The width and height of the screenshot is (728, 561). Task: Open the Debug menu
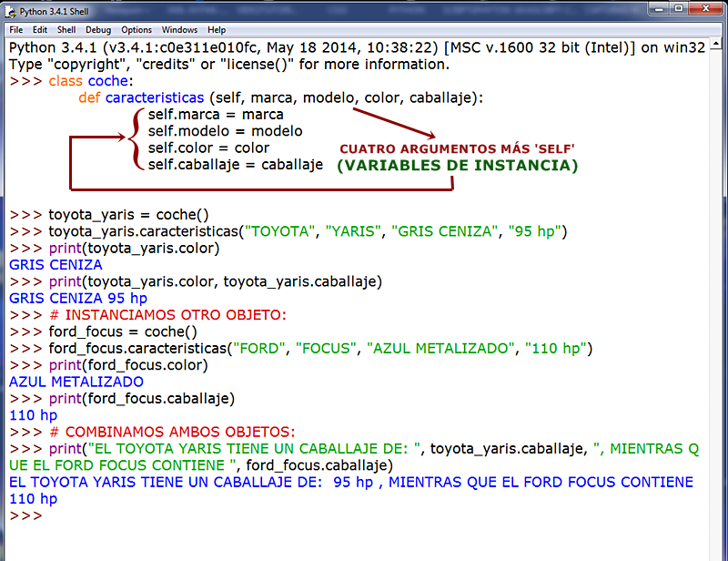96,29
